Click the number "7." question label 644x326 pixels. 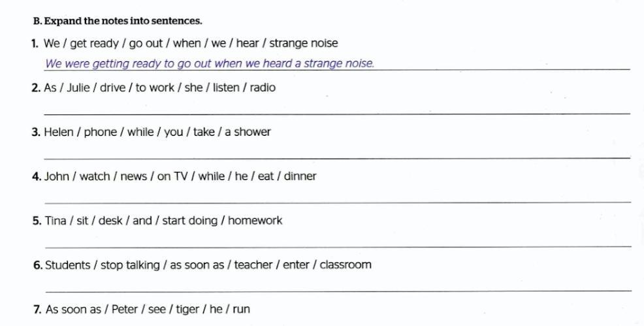[x=37, y=310]
